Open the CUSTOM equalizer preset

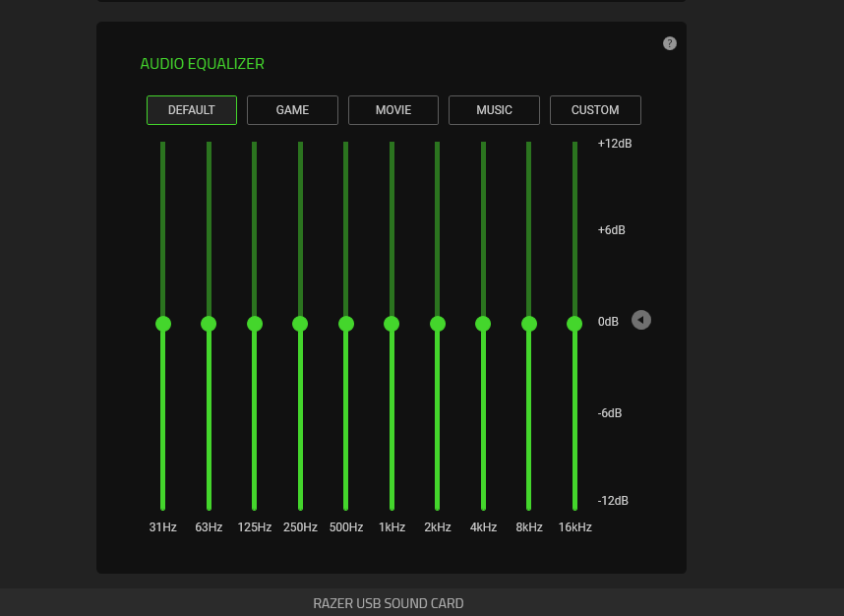coord(595,110)
